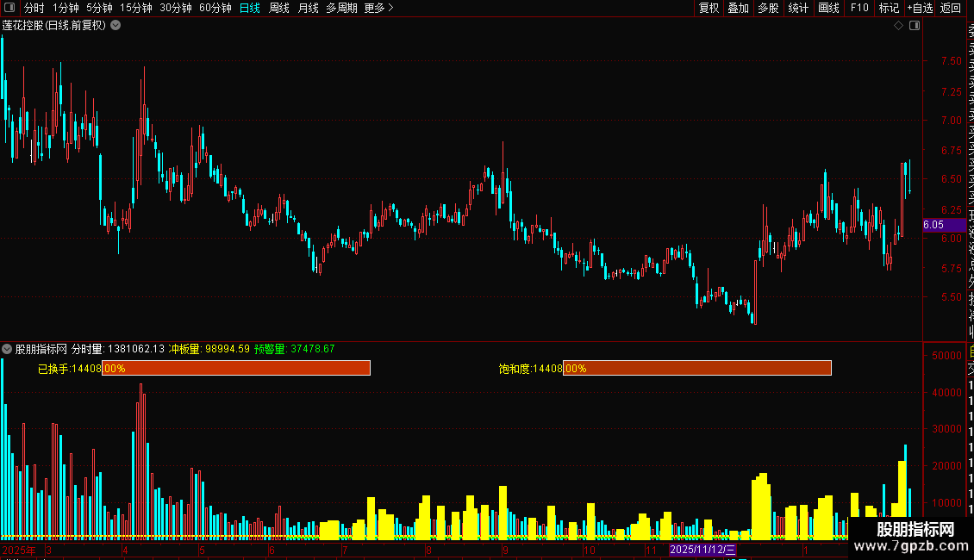Toggle the panel layout icon at chart top-right
974x560 pixels.
tap(915, 26)
